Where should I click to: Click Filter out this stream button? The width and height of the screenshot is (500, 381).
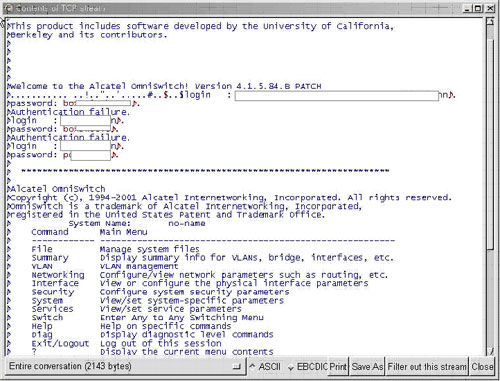[427, 367]
